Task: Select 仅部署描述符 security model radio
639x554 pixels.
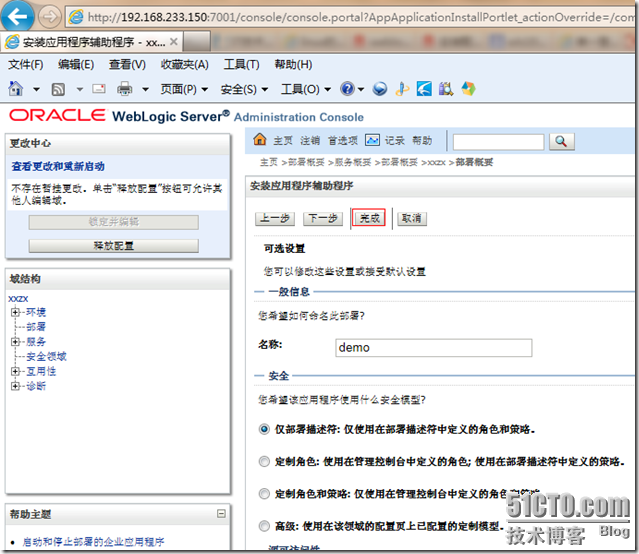Action: (264, 429)
